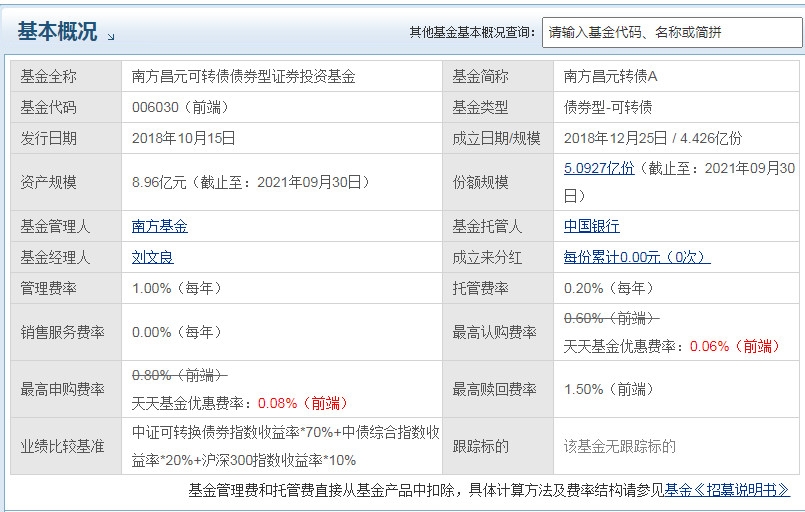Select the sales service fee 0.00%(每年)
This screenshot has height=512, width=805.
[177, 332]
